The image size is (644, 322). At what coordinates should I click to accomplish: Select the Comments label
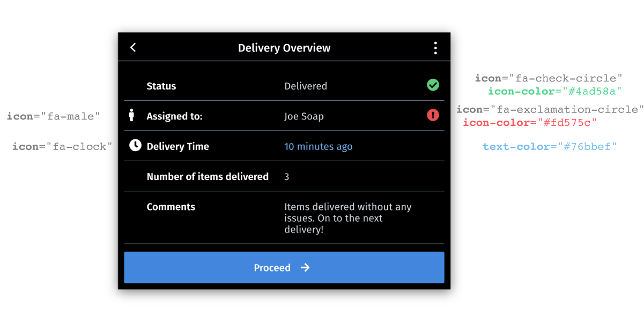click(171, 207)
